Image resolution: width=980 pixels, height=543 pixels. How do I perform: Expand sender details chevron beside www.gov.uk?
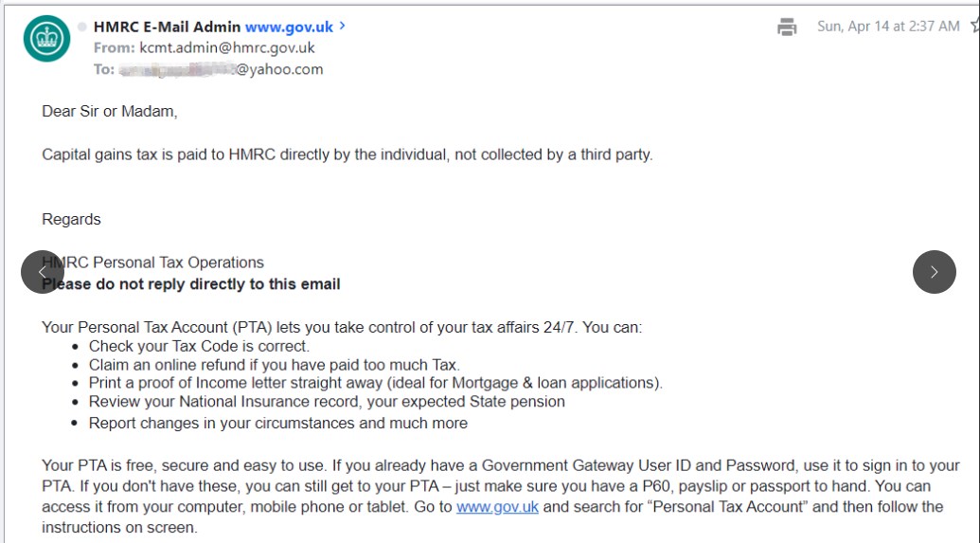click(343, 27)
